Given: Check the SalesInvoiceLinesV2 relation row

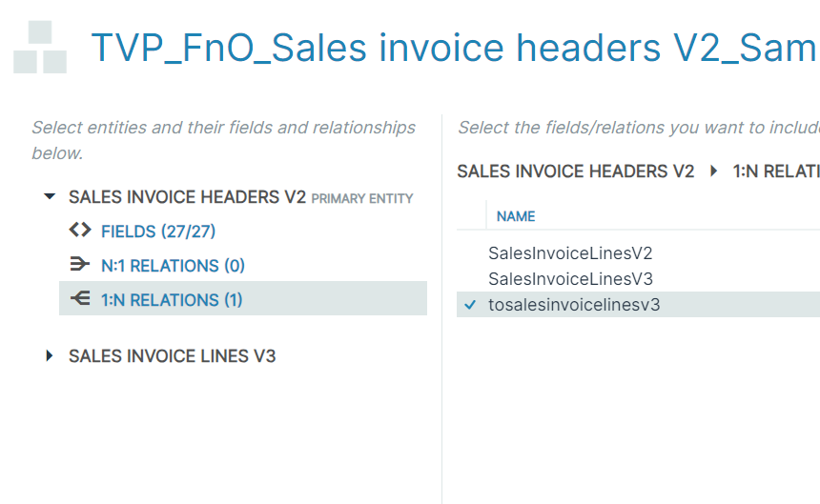Looking at the screenshot, I should click(638, 253).
